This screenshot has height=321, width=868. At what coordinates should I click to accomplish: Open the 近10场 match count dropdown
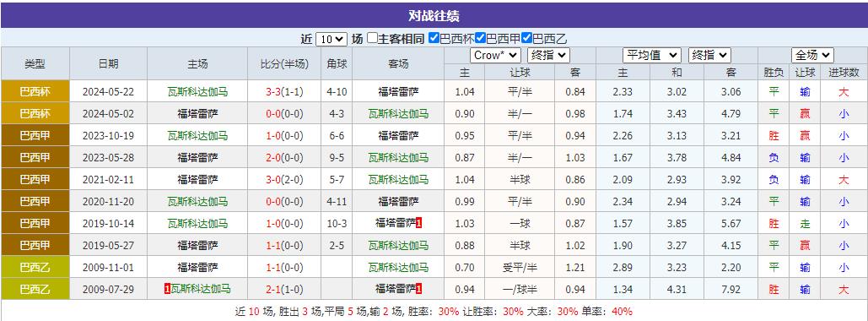click(x=331, y=39)
